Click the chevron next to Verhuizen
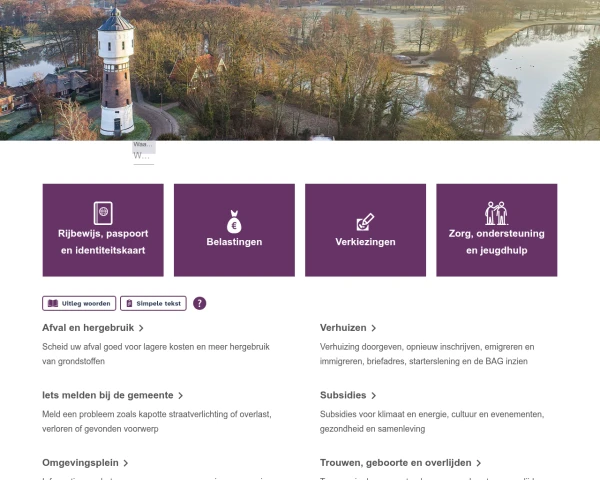 click(x=373, y=328)
